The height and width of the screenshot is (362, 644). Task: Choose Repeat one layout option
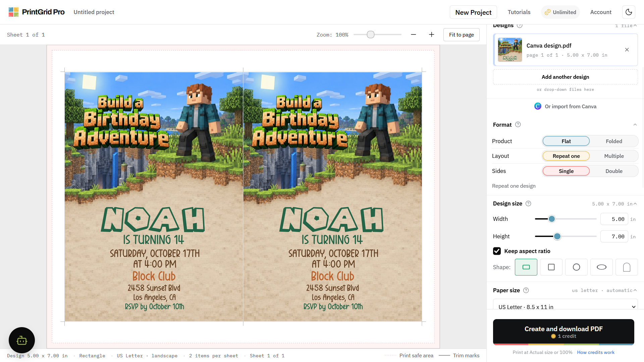(x=566, y=156)
